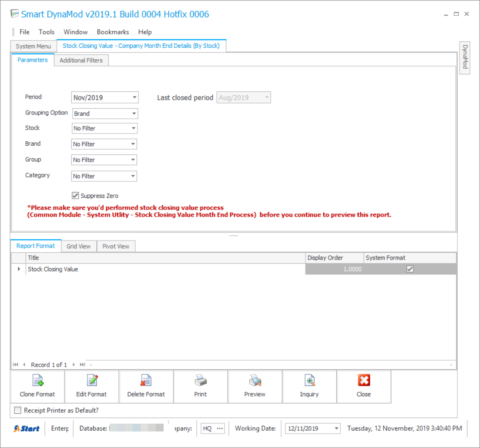The height and width of the screenshot is (448, 480).
Task: Click the horizontal scrollbar right arrow in grid
Action: pos(451,364)
